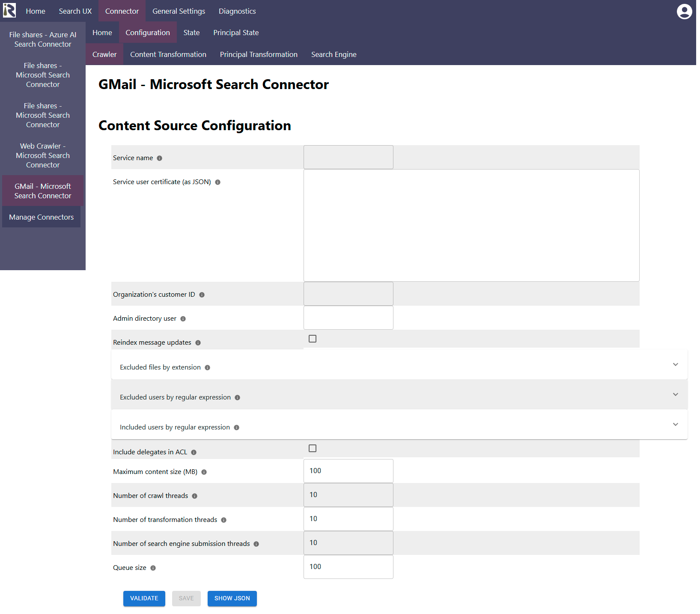Focus Maximum content size field
Screen dimensions: 700x614
(349, 471)
